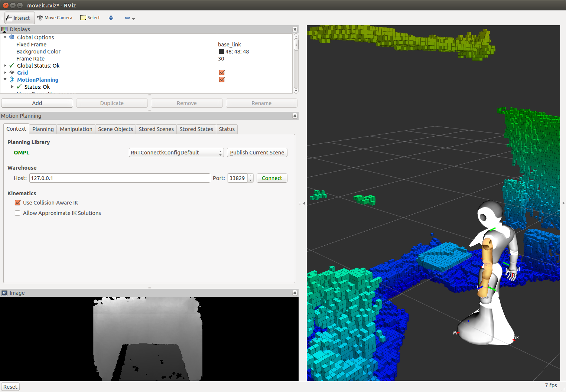Click the Displays panel monitor icon
566x392 pixels.
(x=4, y=29)
